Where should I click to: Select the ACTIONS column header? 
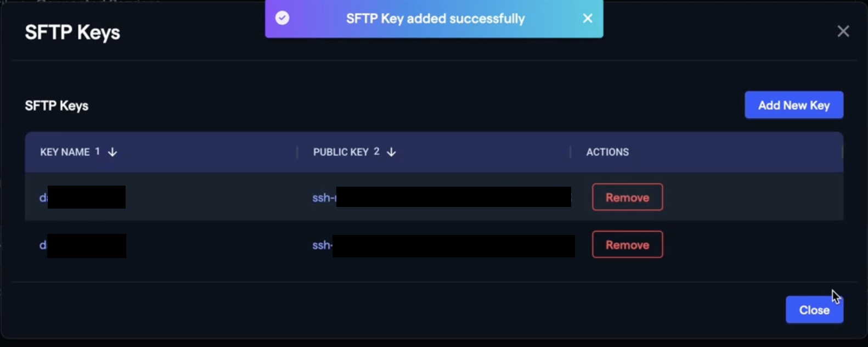(x=607, y=152)
